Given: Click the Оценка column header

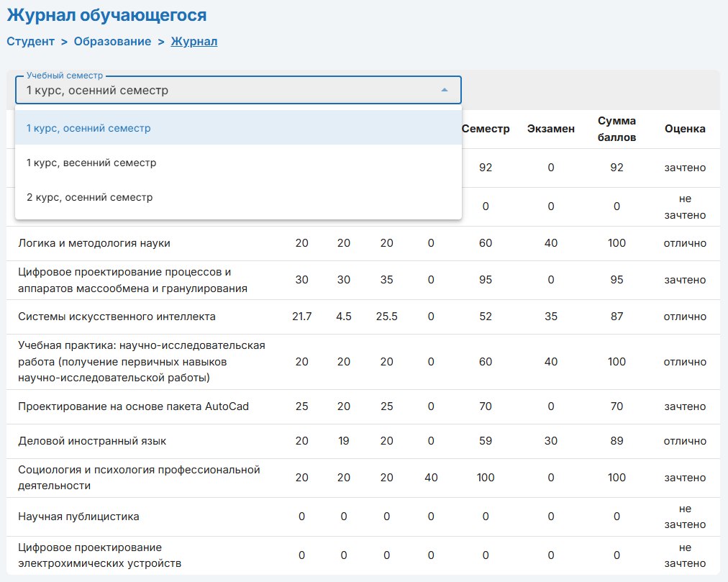Looking at the screenshot, I should click(x=685, y=129).
